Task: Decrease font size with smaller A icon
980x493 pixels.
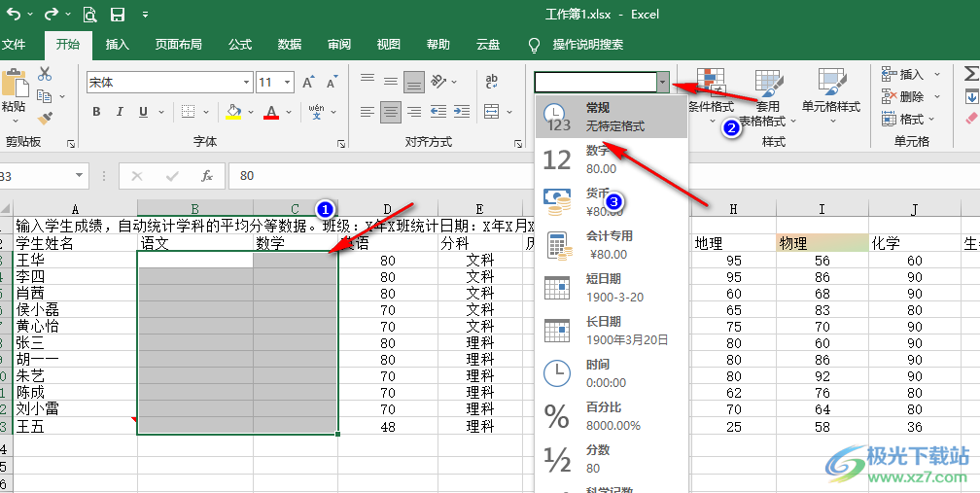Action: click(332, 83)
